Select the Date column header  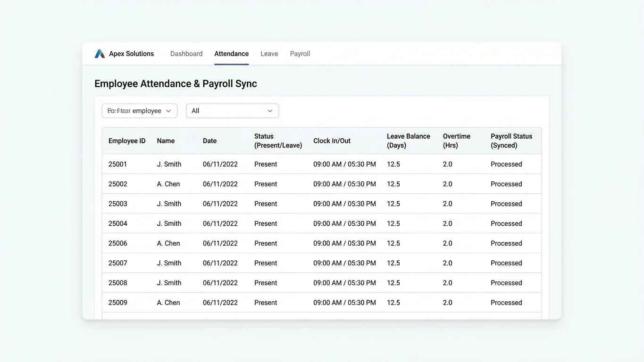point(209,140)
